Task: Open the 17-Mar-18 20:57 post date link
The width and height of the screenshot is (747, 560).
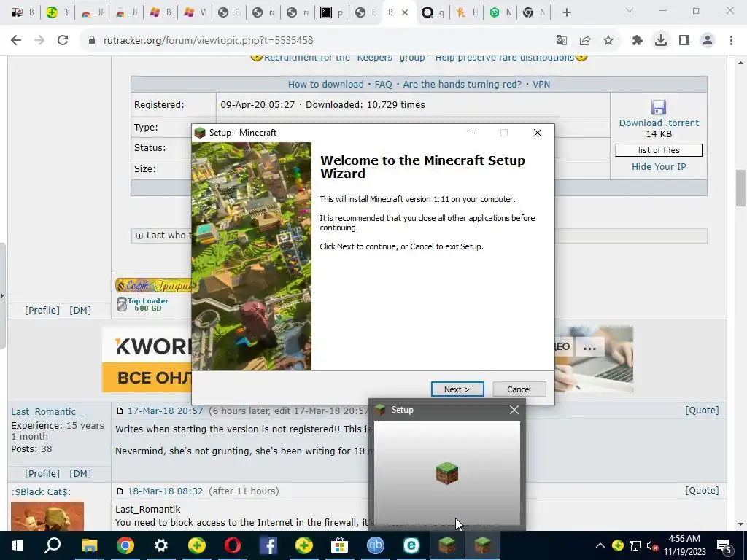Action: (x=165, y=411)
